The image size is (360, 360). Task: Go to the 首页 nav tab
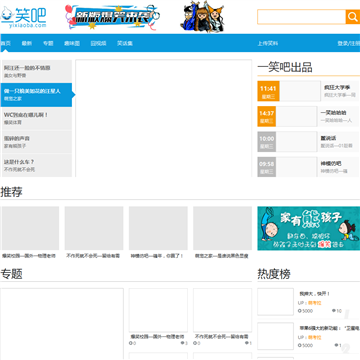coord(5,43)
